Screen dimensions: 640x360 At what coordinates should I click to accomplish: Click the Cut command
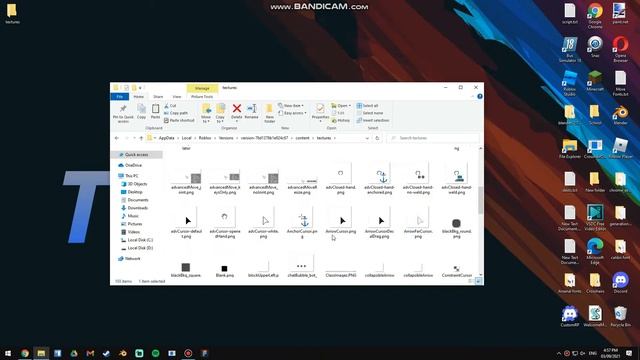(x=170, y=106)
